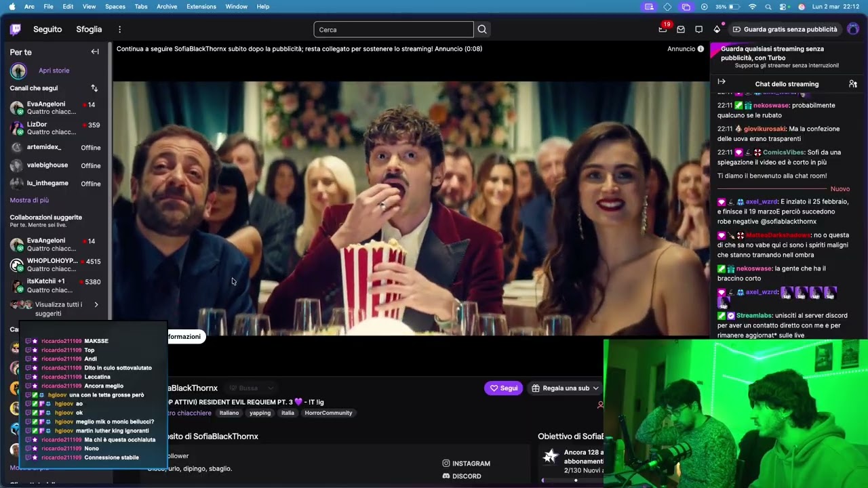The image size is (868, 488).
Task: Open LizDor channel in sidebar
Action: 56,128
